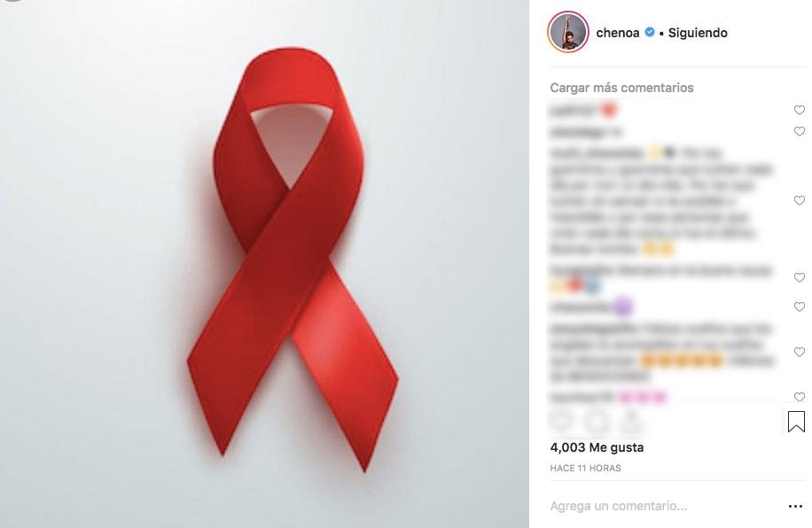This screenshot has width=812, height=528.
Task: Toggle the Siguiendo follow button
Action: 698,33
